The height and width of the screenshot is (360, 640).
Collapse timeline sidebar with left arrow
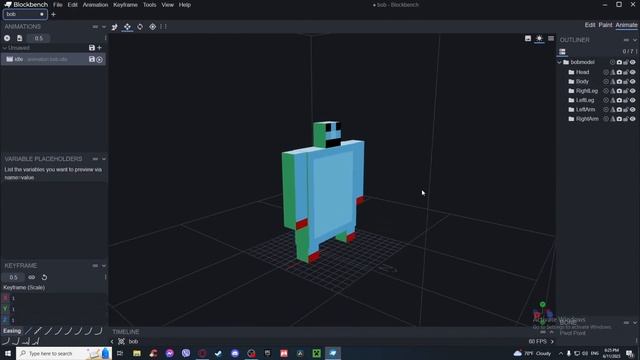click(112, 342)
